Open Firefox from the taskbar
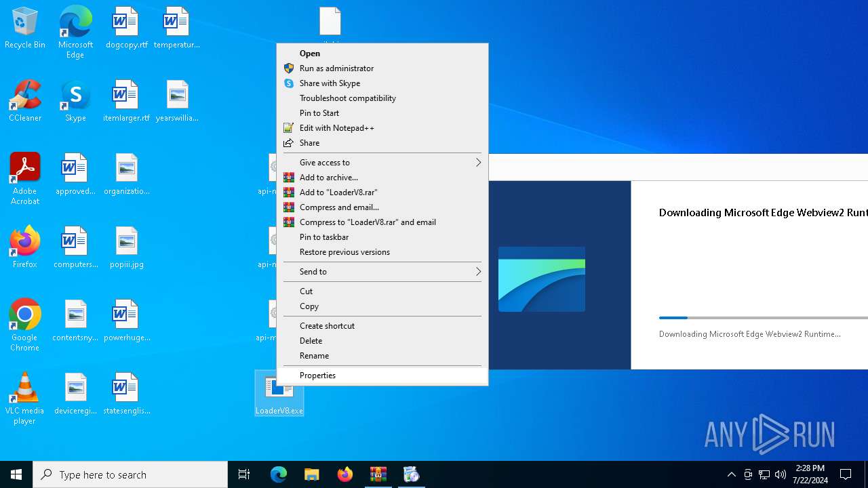The width and height of the screenshot is (868, 488). [345, 474]
